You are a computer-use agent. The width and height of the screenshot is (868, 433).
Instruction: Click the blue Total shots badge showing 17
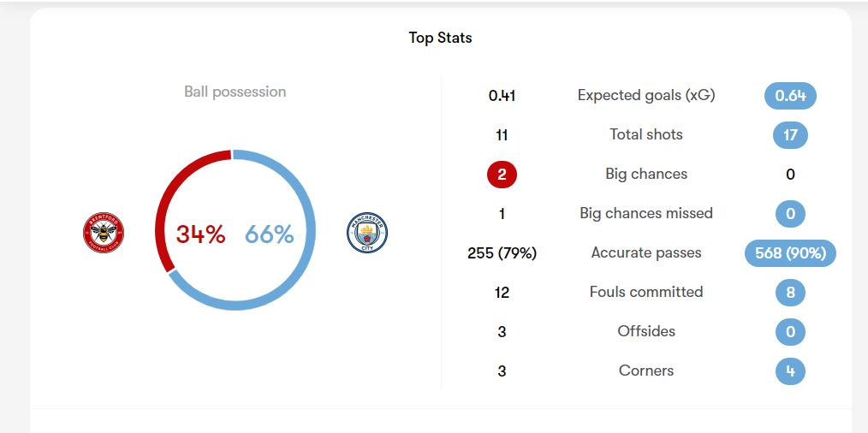790,135
